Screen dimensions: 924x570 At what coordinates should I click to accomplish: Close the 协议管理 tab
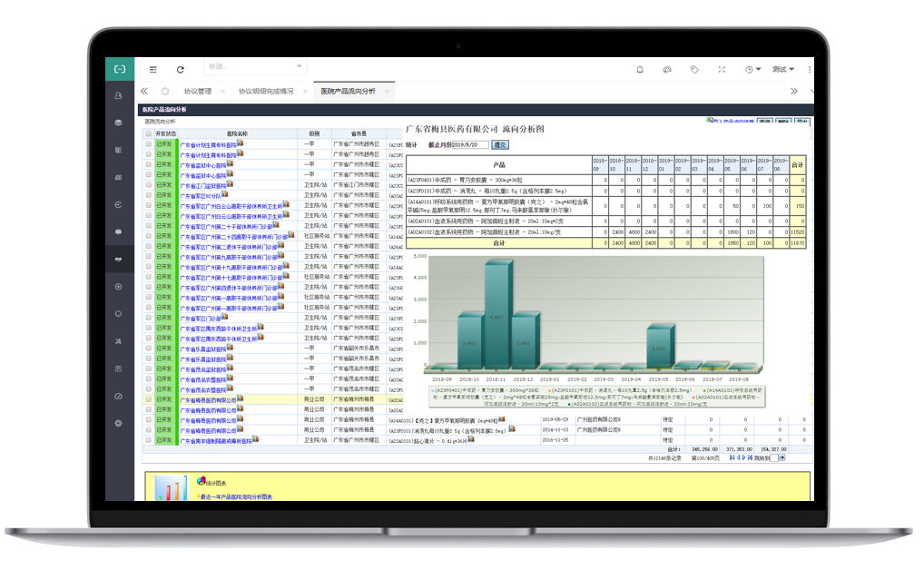(x=223, y=92)
